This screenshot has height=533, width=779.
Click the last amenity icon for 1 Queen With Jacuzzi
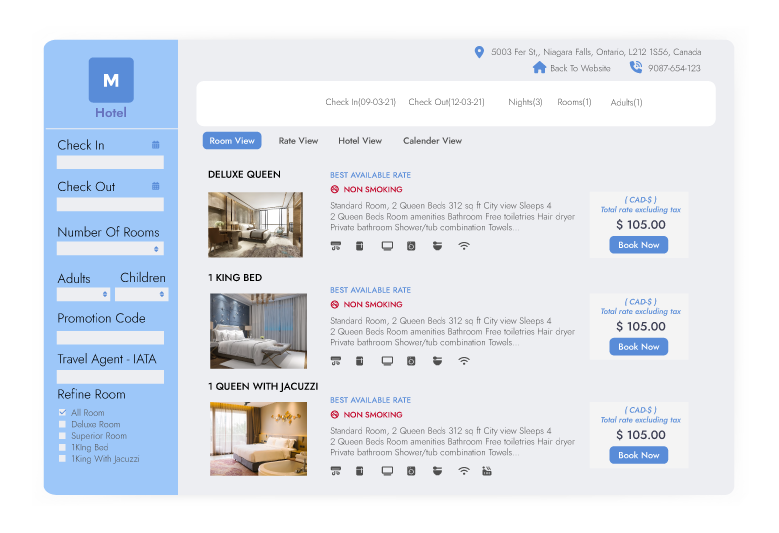[488, 471]
